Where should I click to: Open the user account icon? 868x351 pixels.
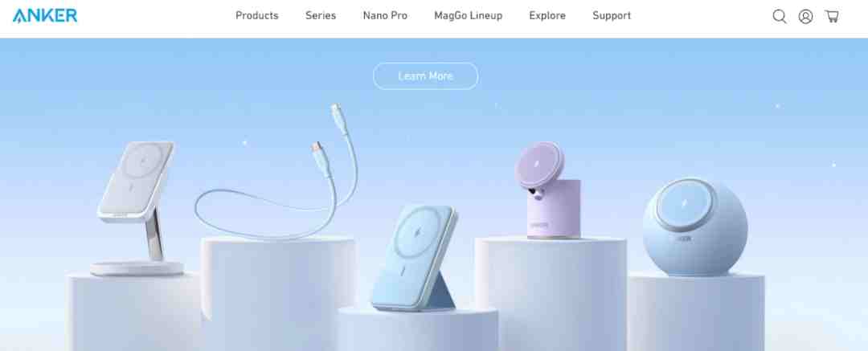pyautogui.click(x=805, y=16)
